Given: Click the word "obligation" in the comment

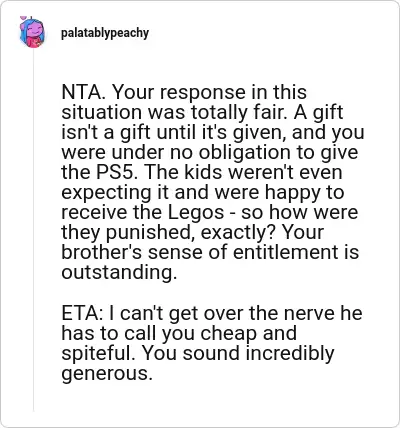Looking at the screenshot, I should 245,153.
